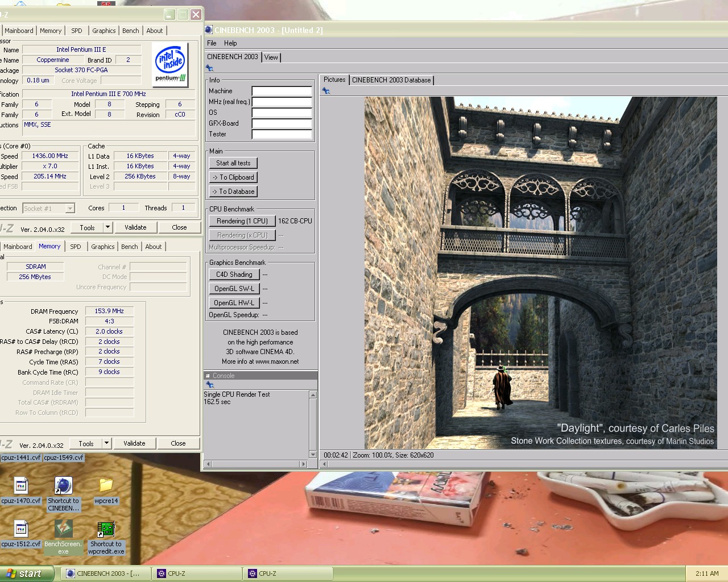Open the File menu in CINEBENCH
The image size is (728, 582).
pyautogui.click(x=212, y=43)
